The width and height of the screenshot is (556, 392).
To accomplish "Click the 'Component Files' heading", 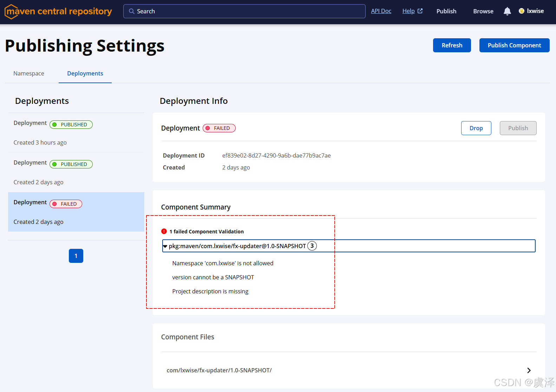I will [188, 337].
